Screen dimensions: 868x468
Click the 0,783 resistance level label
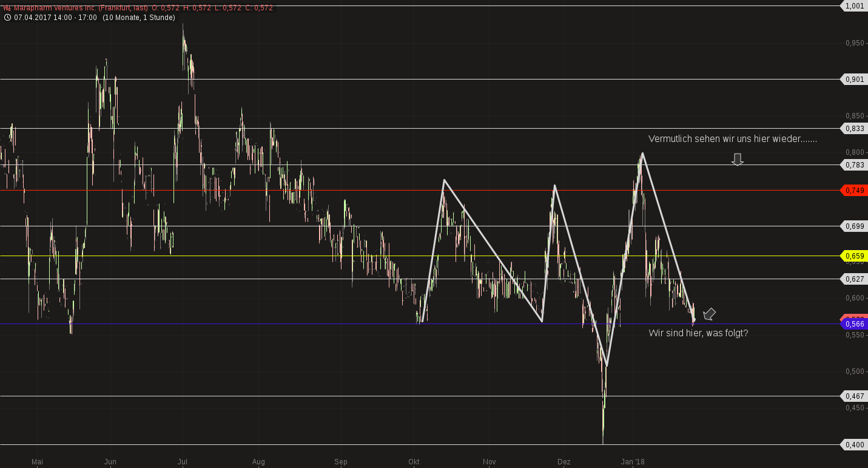pos(854,164)
